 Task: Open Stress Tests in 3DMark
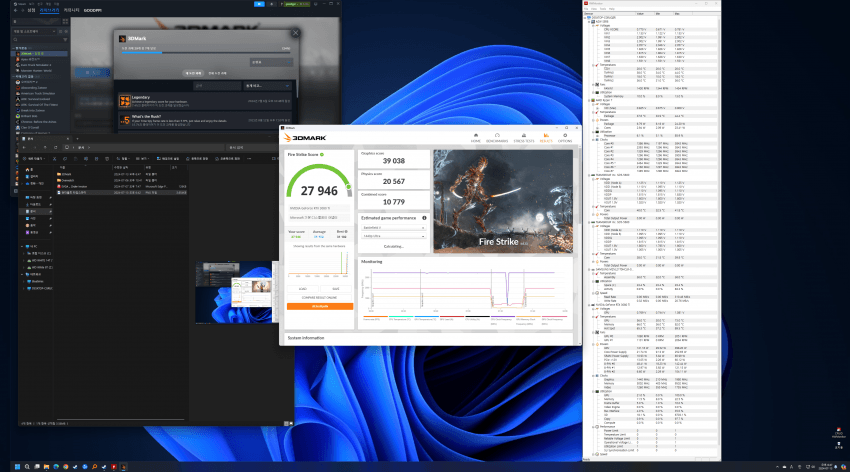tap(523, 138)
